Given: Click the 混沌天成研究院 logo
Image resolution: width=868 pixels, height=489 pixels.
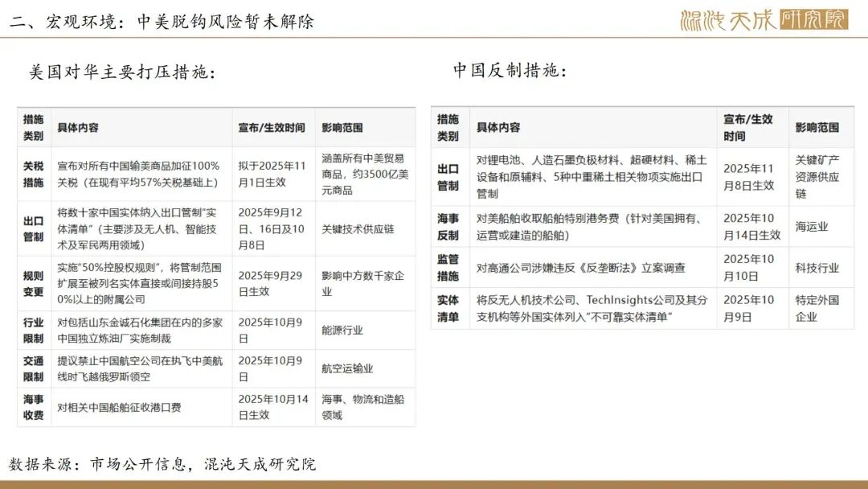Looking at the screenshot, I should point(764,20).
